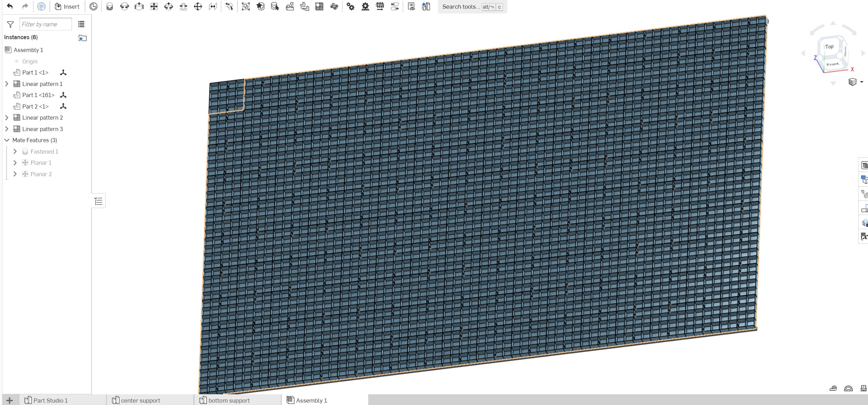Toggle the instance list view icon
This screenshot has height=405, width=868.
pyautogui.click(x=81, y=24)
